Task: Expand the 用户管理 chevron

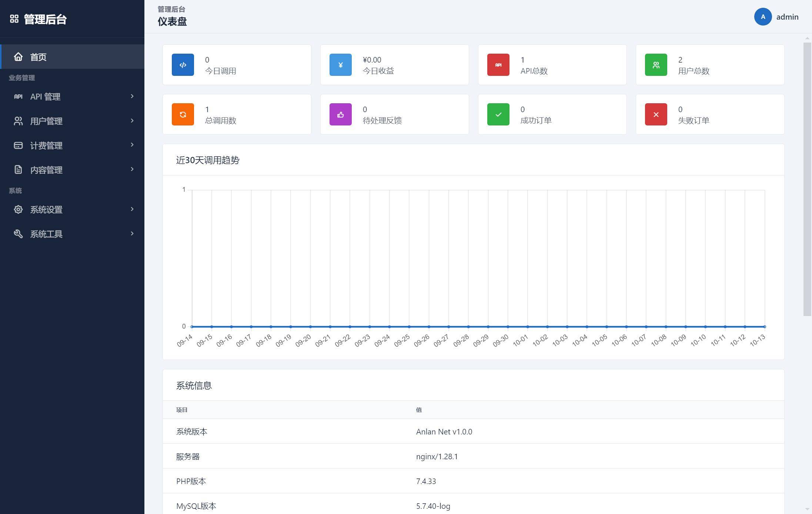Action: tap(132, 121)
